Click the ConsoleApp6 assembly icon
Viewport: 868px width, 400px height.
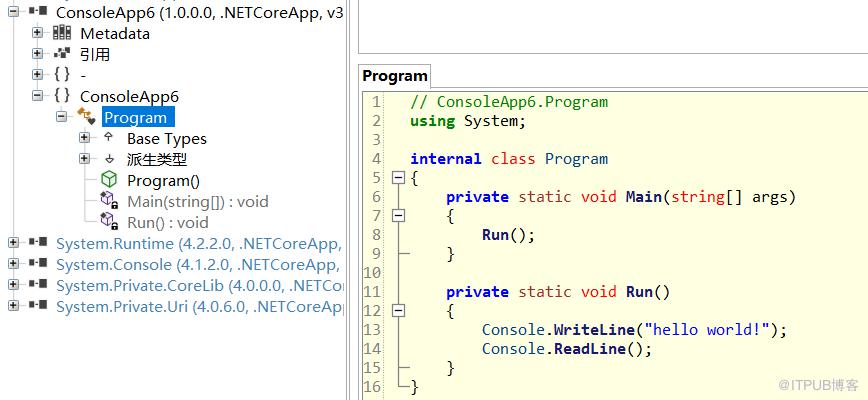coord(38,12)
